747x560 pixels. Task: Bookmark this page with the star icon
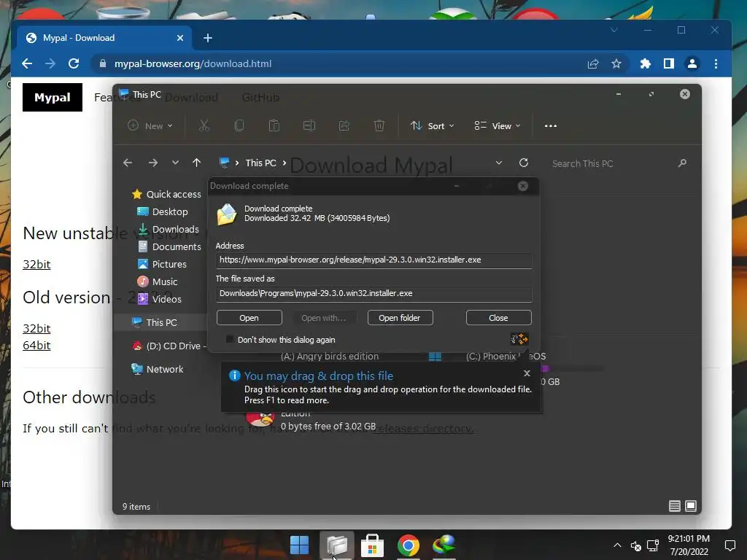tap(616, 63)
